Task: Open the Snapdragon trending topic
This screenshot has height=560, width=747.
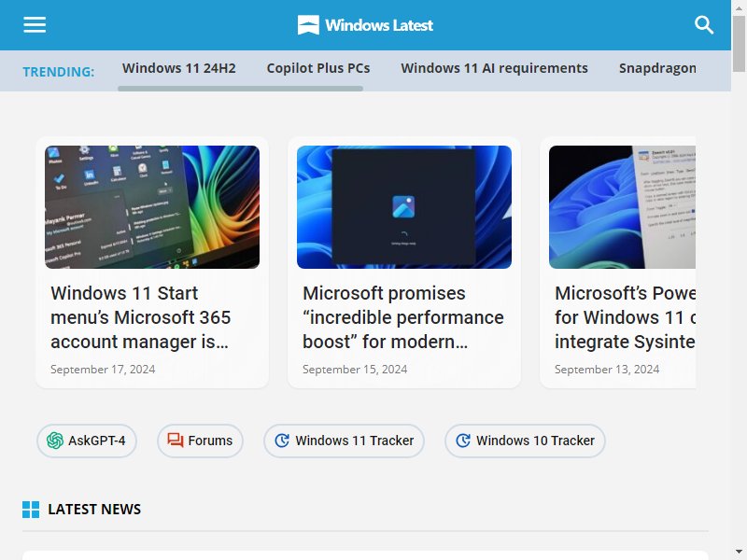Action: (657, 68)
